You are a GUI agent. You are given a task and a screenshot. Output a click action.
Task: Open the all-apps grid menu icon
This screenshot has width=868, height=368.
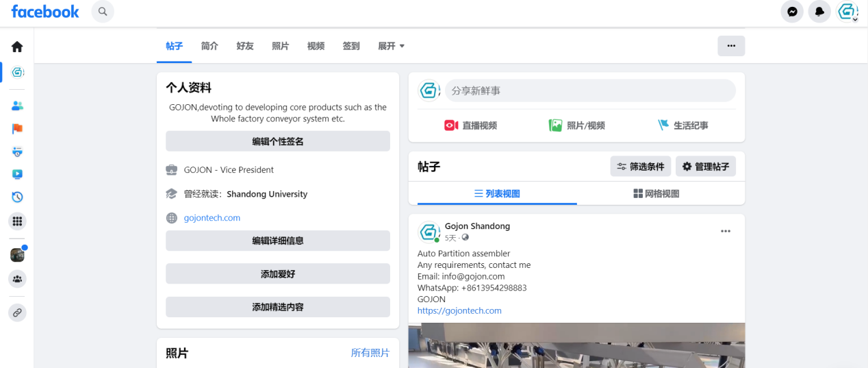tap(17, 221)
